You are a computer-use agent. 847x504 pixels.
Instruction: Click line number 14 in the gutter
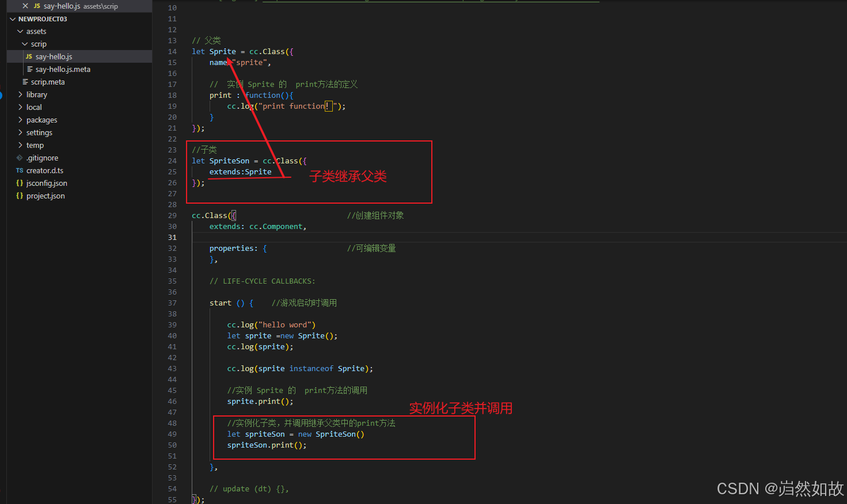[172, 52]
